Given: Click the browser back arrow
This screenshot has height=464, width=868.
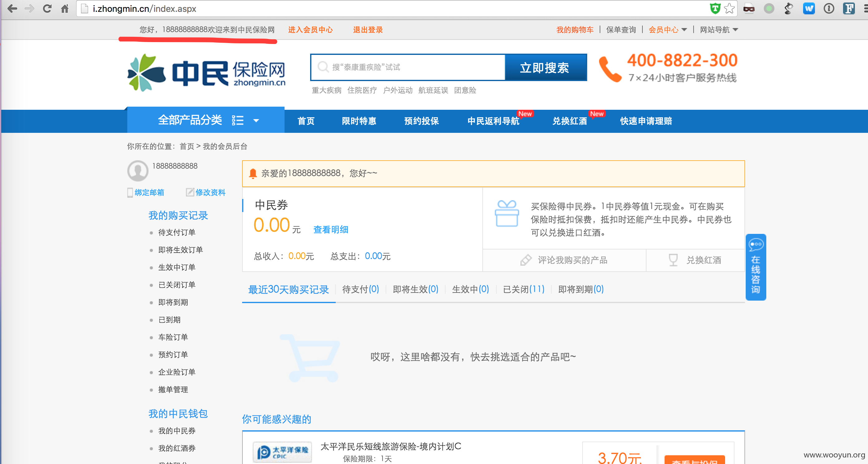Looking at the screenshot, I should [x=12, y=8].
